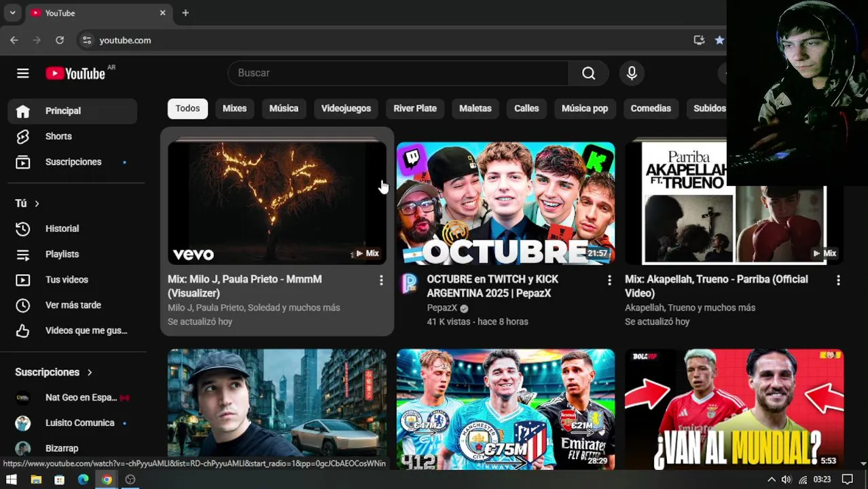
Task: Open Bizarrap subscription channel
Action: pos(73,448)
